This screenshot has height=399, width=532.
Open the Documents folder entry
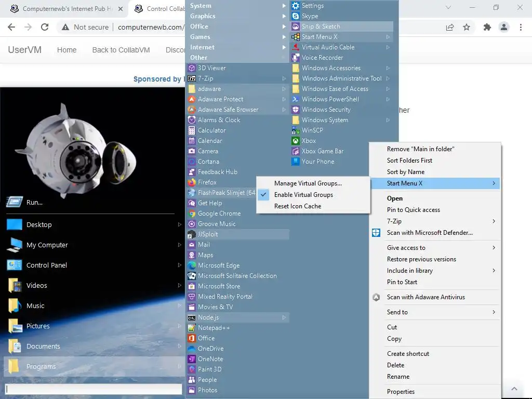tap(94, 346)
